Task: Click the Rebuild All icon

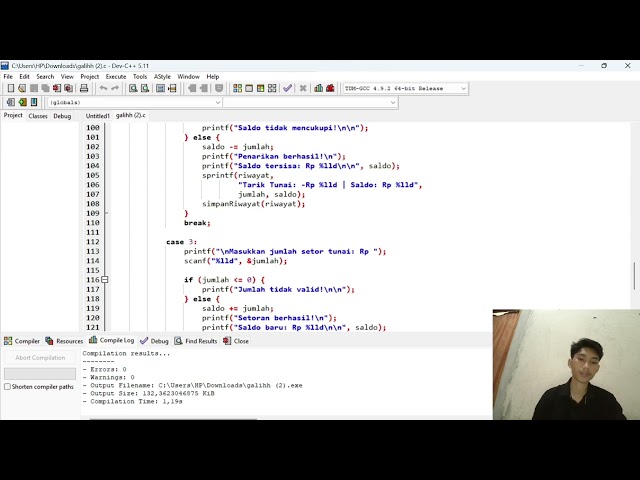Action: coord(272,88)
